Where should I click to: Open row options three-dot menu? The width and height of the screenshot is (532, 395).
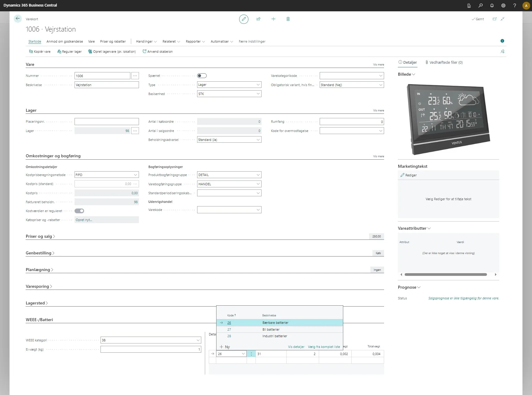(251, 354)
